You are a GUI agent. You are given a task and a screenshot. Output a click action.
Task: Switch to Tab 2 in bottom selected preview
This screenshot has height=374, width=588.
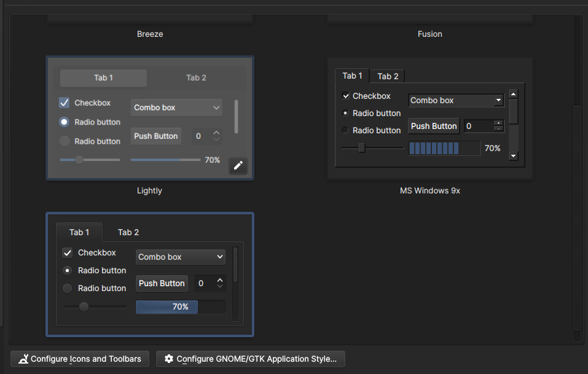(x=128, y=232)
